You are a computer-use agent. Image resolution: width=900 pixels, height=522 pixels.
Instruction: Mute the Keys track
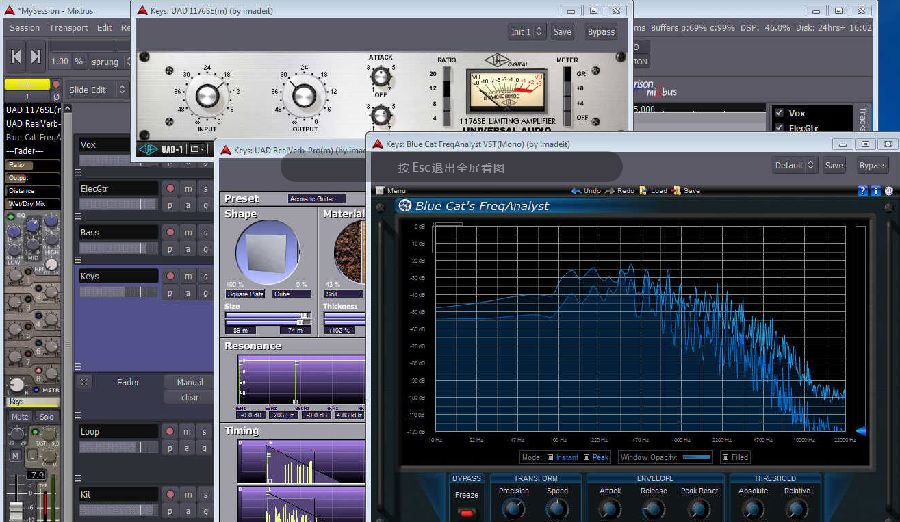pos(188,276)
